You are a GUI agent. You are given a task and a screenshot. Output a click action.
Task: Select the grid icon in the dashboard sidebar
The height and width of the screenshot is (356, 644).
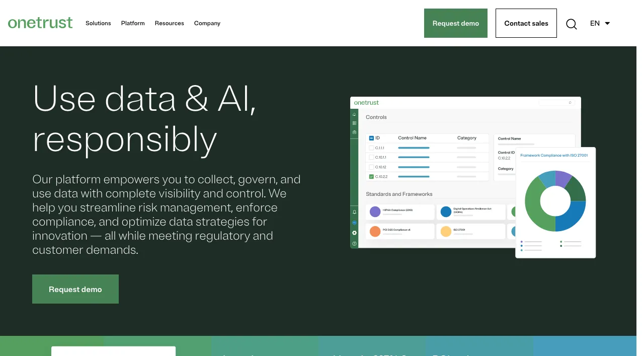(x=354, y=123)
